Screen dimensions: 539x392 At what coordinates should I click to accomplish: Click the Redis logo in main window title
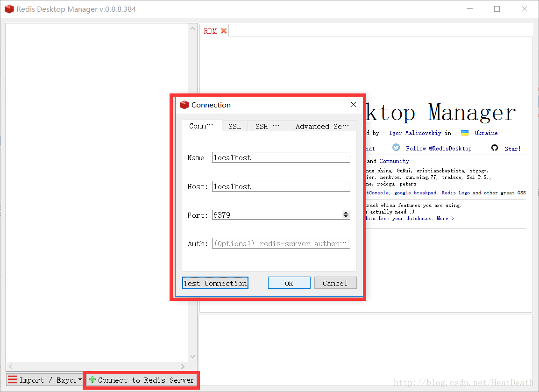coord(9,9)
